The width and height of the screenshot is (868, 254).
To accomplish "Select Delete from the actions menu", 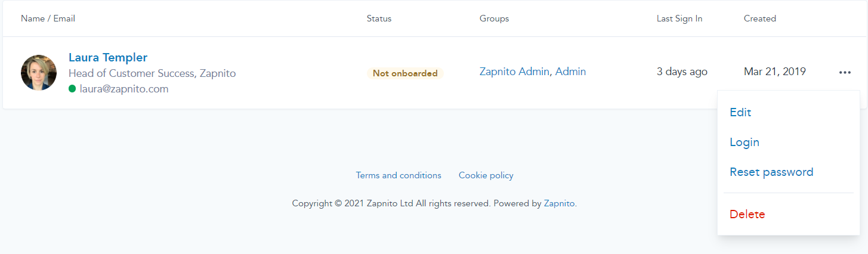I will (747, 214).
